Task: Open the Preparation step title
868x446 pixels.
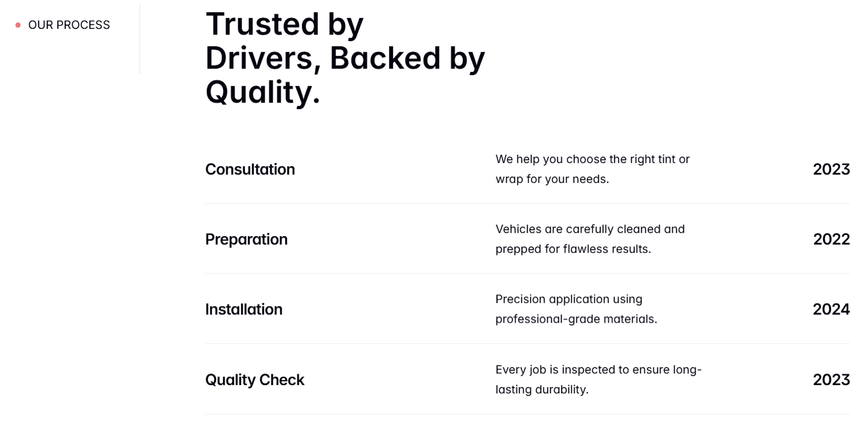Action: tap(246, 239)
